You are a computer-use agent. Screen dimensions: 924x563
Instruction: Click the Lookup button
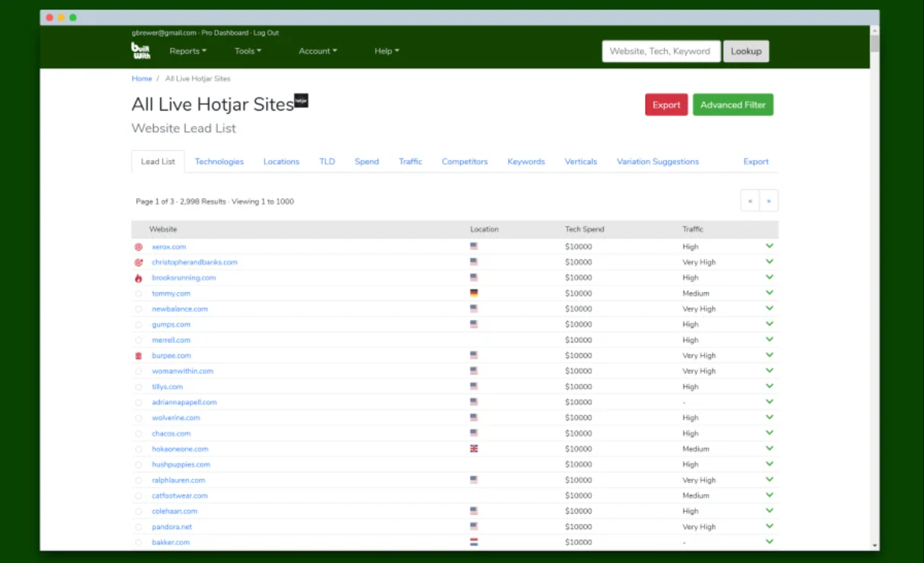[746, 51]
